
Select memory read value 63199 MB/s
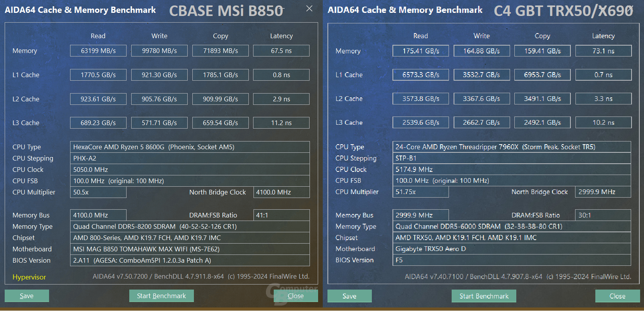(98, 51)
